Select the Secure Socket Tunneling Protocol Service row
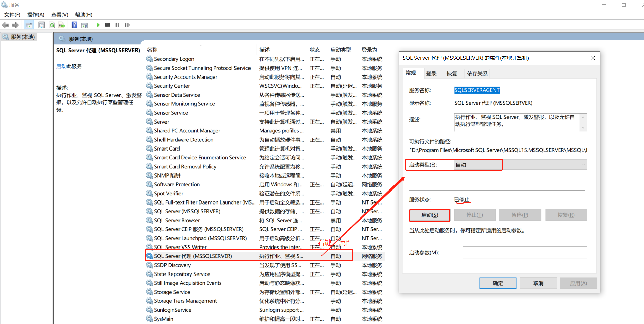 266,68
